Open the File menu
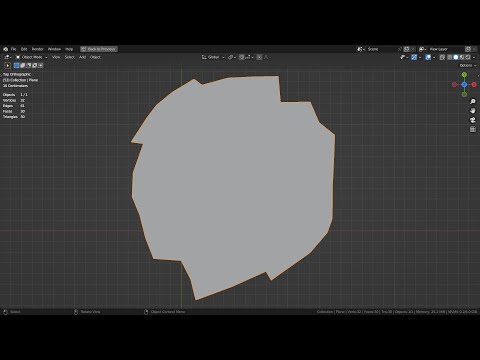Viewport: 480px width, 360px height. coord(13,49)
